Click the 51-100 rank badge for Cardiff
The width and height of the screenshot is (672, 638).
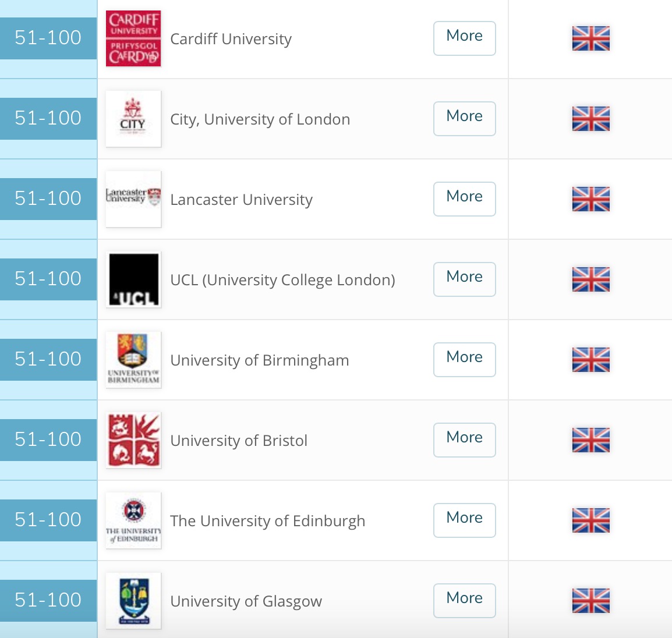pyautogui.click(x=48, y=38)
